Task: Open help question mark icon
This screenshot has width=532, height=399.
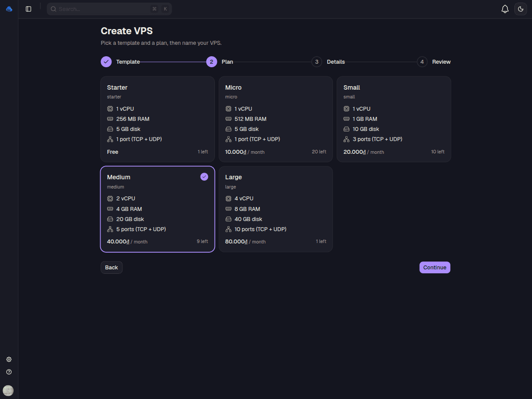Action: (x=9, y=372)
